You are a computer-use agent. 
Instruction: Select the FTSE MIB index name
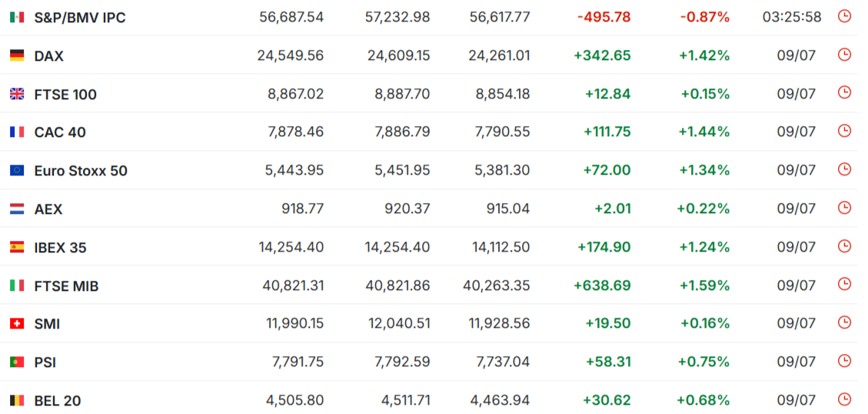[66, 286]
